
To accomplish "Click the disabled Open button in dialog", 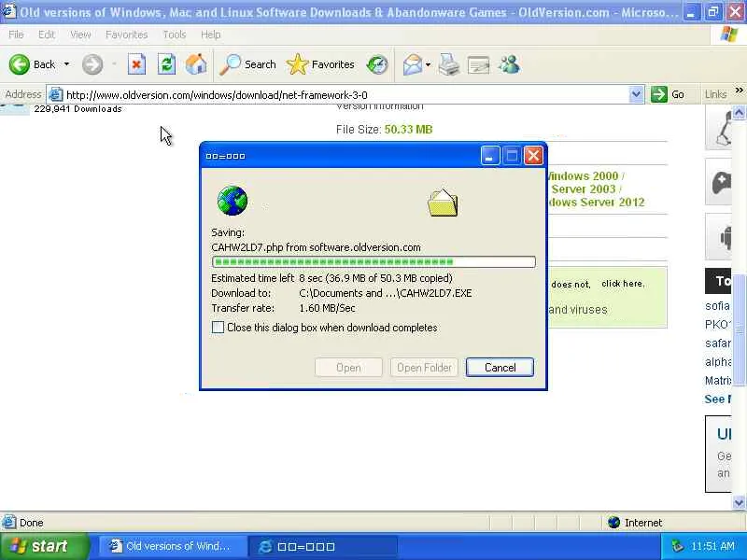I will pyautogui.click(x=348, y=367).
